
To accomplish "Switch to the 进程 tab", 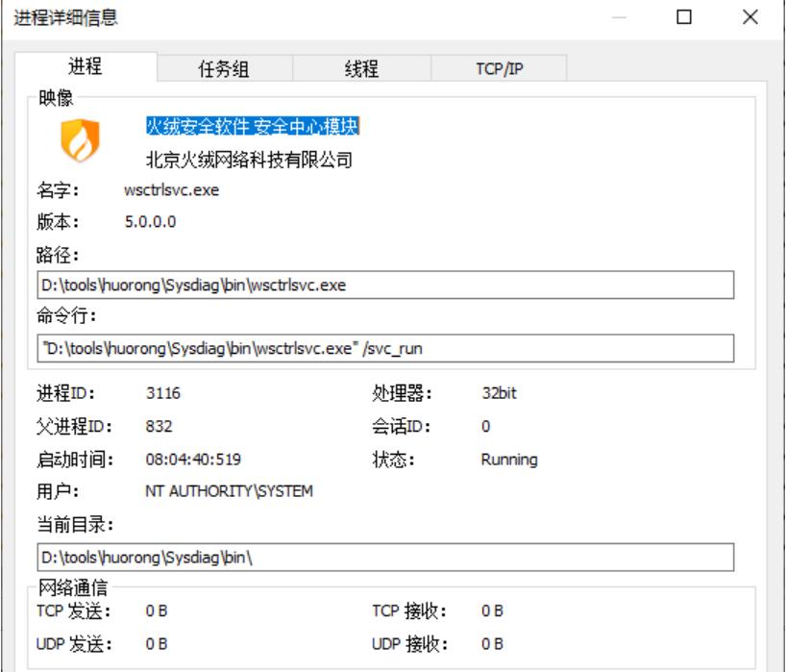I will pyautogui.click(x=86, y=66).
